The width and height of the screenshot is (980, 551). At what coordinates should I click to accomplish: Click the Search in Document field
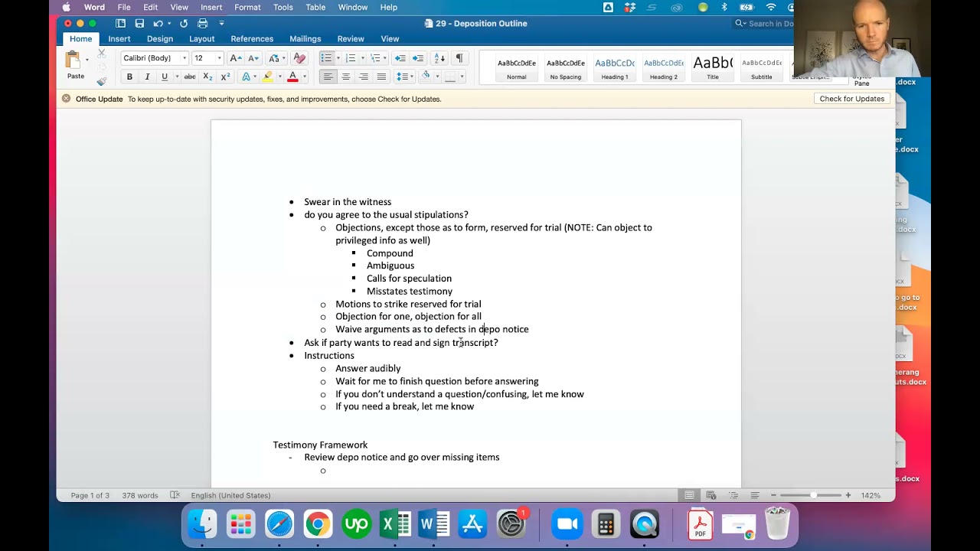[763, 24]
